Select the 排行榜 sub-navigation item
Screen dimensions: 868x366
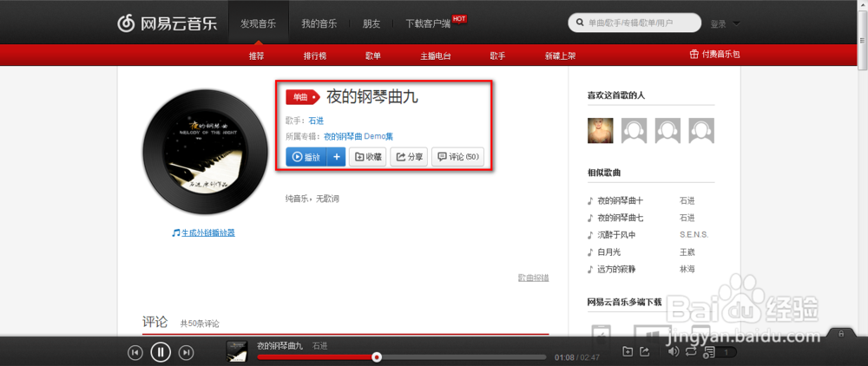(x=314, y=56)
